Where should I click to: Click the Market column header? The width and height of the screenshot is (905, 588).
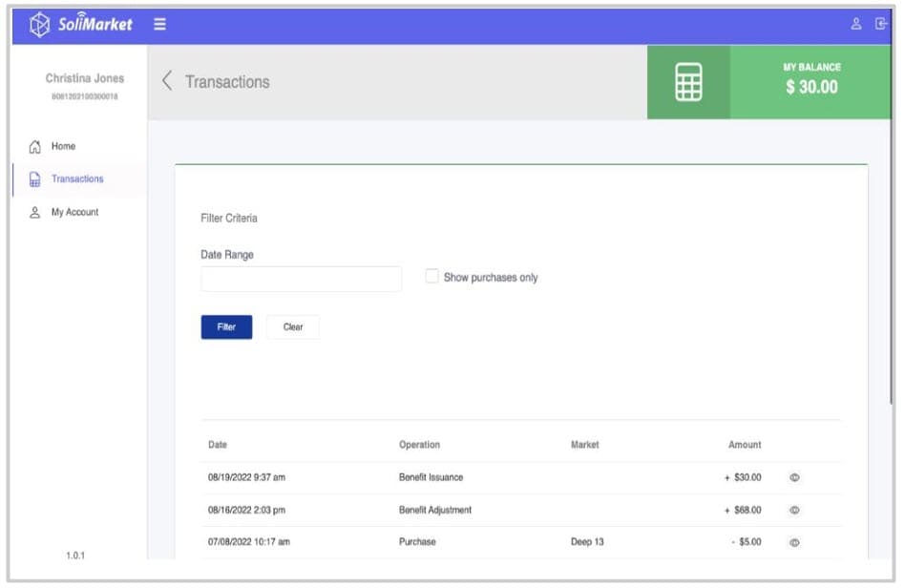tap(584, 445)
